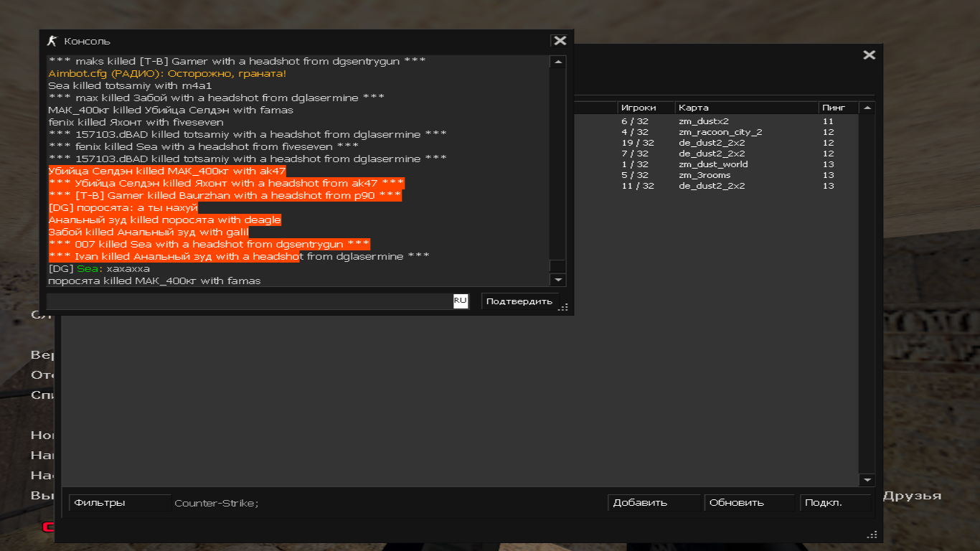Open Друзья in the main menu
Viewport: 980px width, 551px height.
tap(911, 496)
